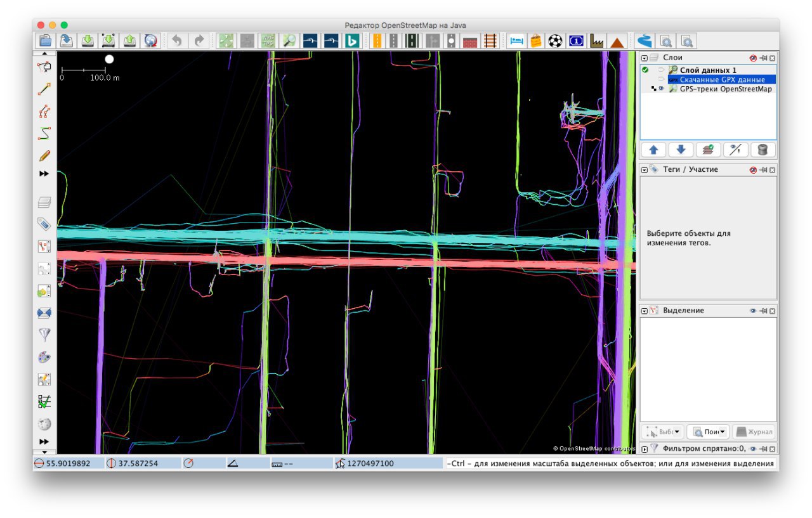Click the distance ruler status icon
812x518 pixels.
277,464
